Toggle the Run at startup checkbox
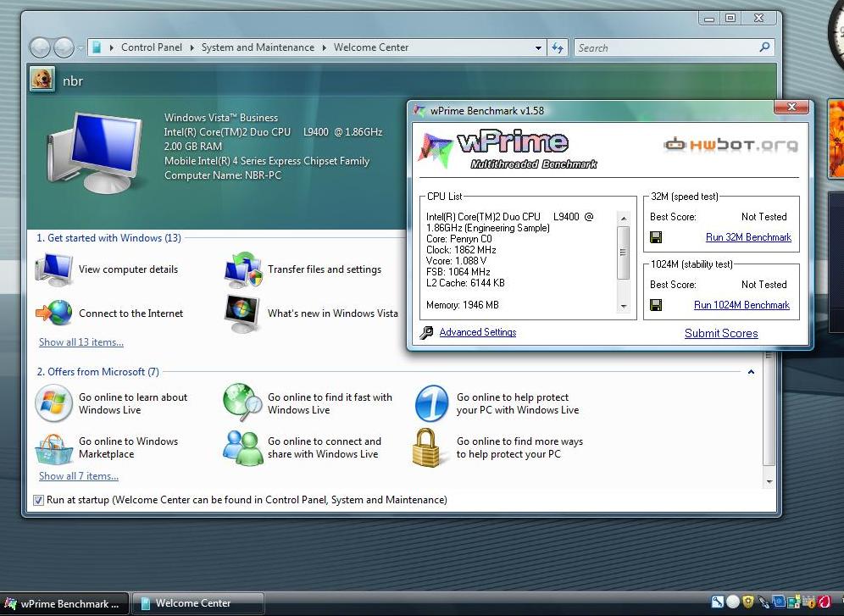 (x=39, y=500)
